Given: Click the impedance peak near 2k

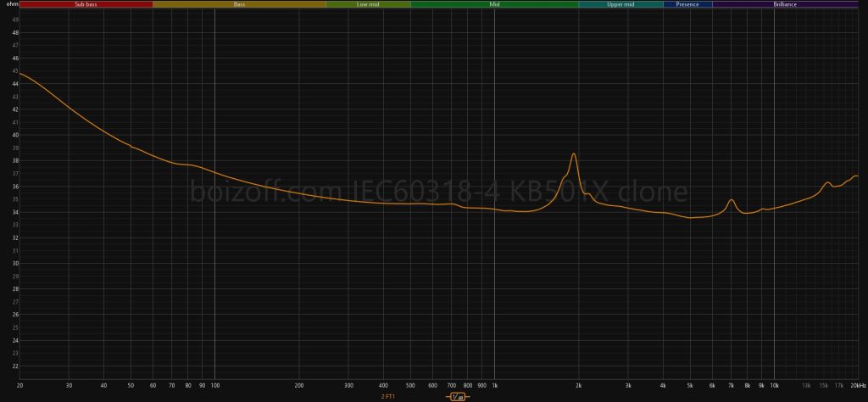Looking at the screenshot, I should [x=574, y=154].
